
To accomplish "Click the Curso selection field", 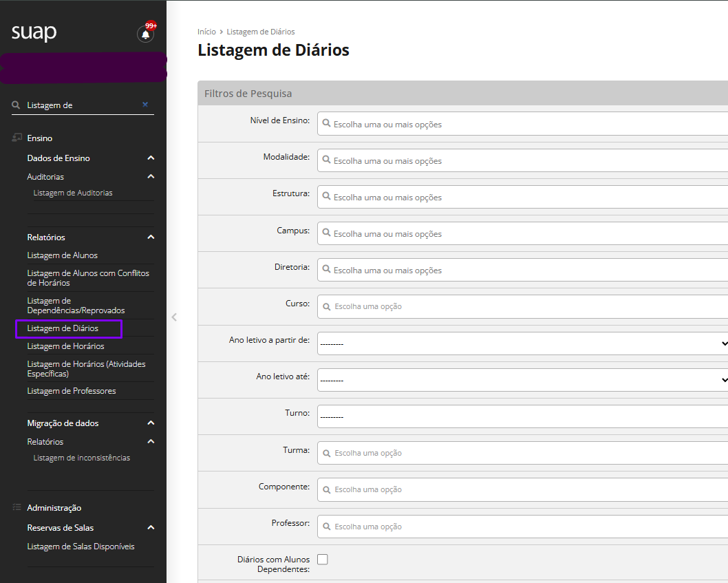I will coord(522,306).
